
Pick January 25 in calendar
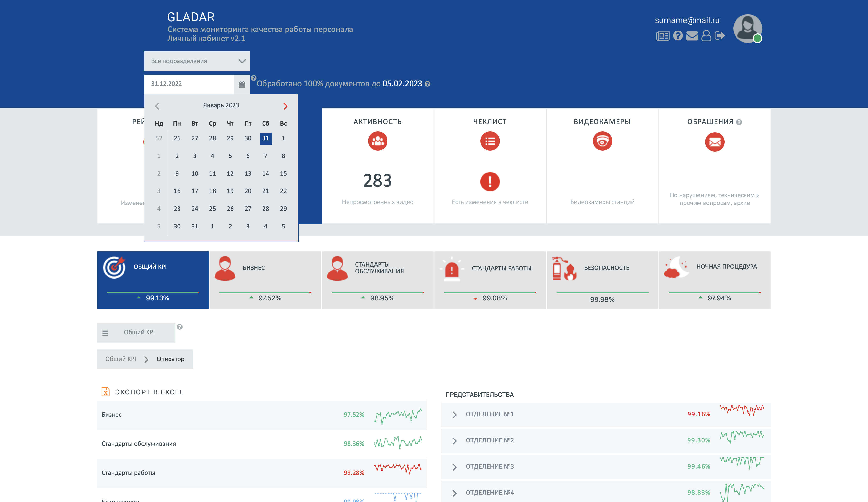pos(213,208)
